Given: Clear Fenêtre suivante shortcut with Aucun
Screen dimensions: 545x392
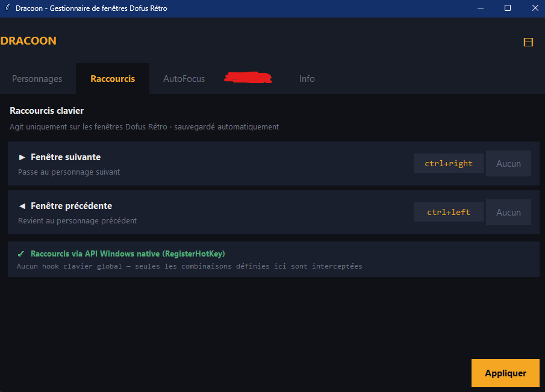Looking at the screenshot, I should pos(508,163).
